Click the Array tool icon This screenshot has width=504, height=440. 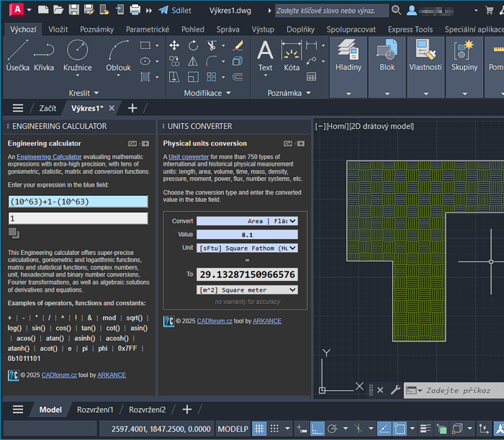click(x=211, y=77)
